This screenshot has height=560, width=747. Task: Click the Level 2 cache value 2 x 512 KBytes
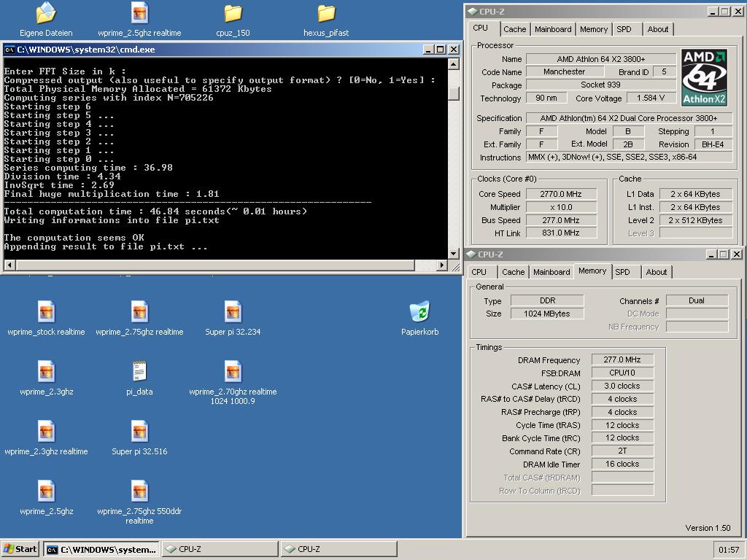tap(695, 220)
